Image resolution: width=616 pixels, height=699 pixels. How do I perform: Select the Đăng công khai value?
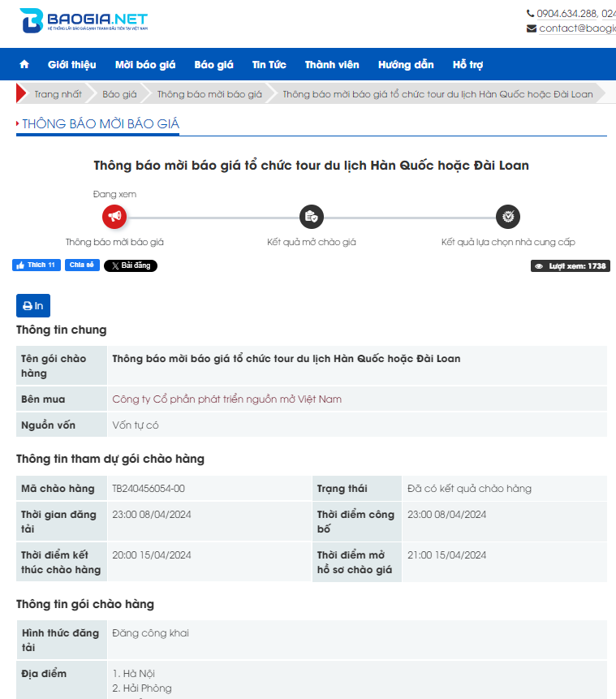(x=151, y=633)
